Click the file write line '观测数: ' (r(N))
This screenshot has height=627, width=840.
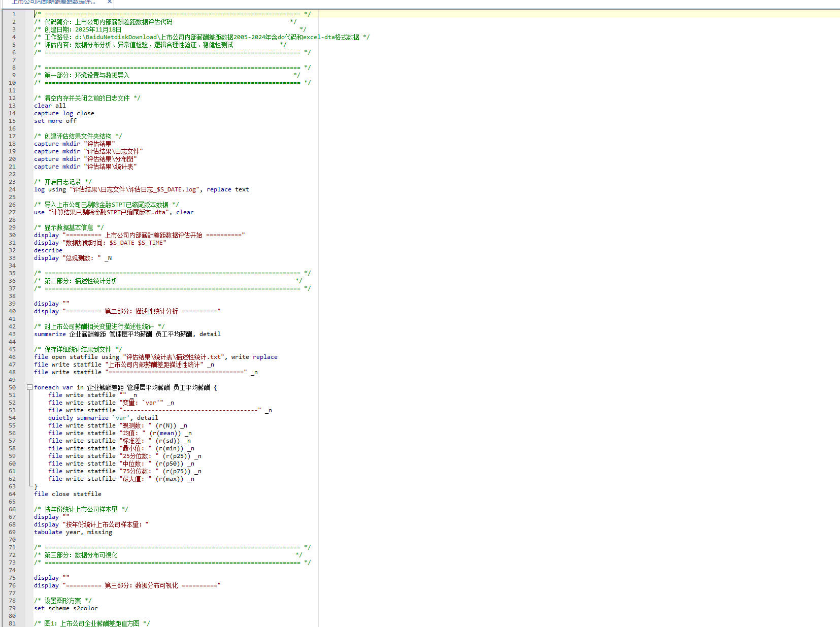118,425
